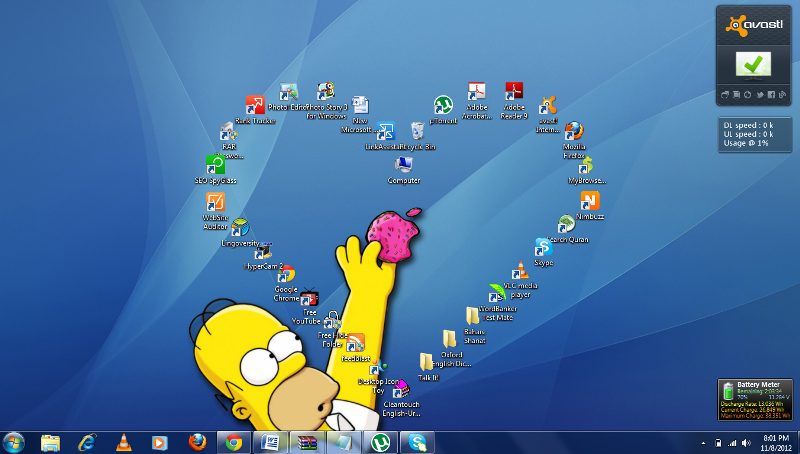800x454 pixels.
Task: Select the Google Chrome desktop shortcut
Action: click(x=286, y=283)
